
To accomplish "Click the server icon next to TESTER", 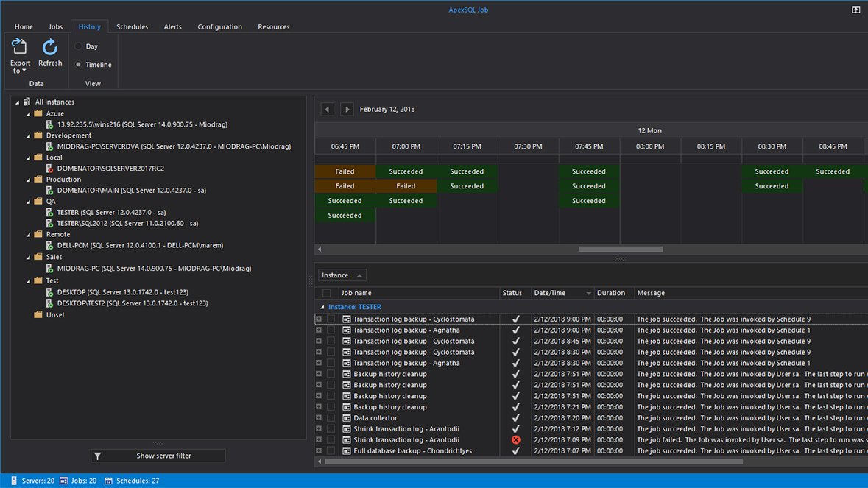I will coord(49,212).
